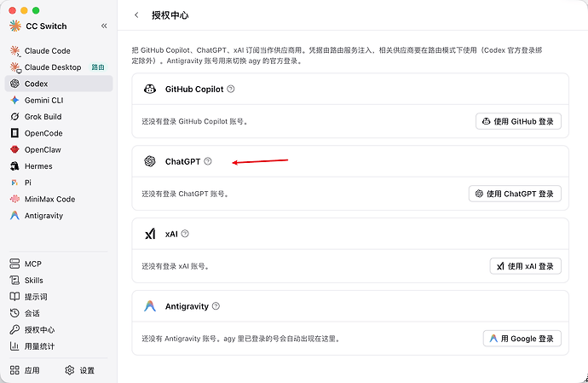Click the ChatGPT card logo
The image size is (588, 383).
point(150,161)
